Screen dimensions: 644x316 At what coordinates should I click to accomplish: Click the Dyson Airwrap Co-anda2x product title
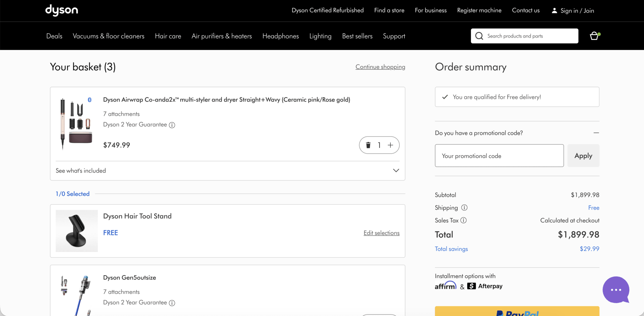[226, 100]
